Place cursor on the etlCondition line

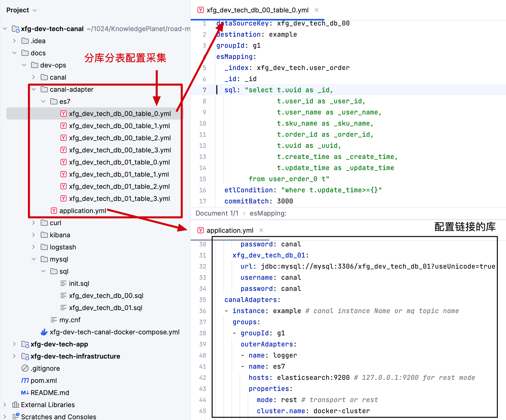(x=303, y=190)
